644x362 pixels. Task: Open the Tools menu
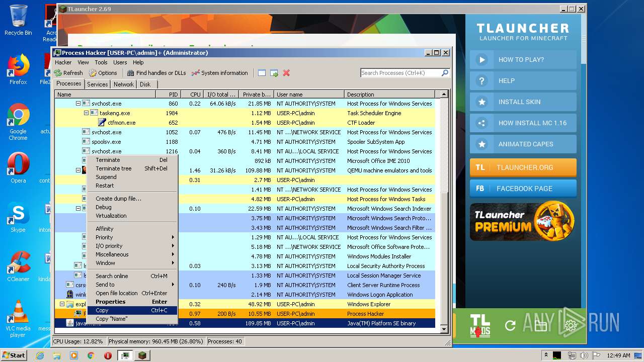(101, 62)
